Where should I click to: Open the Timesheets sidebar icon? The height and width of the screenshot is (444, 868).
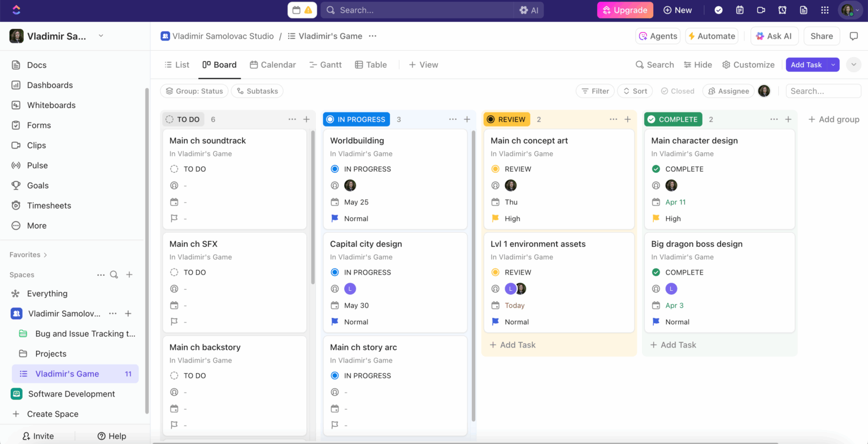click(17, 205)
